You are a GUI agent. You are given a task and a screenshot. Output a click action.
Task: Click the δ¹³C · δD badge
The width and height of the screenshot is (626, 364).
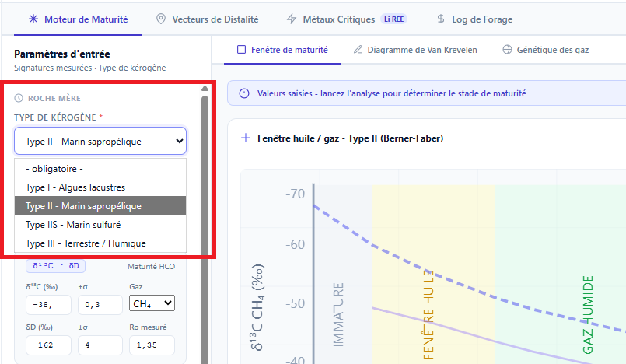55,266
